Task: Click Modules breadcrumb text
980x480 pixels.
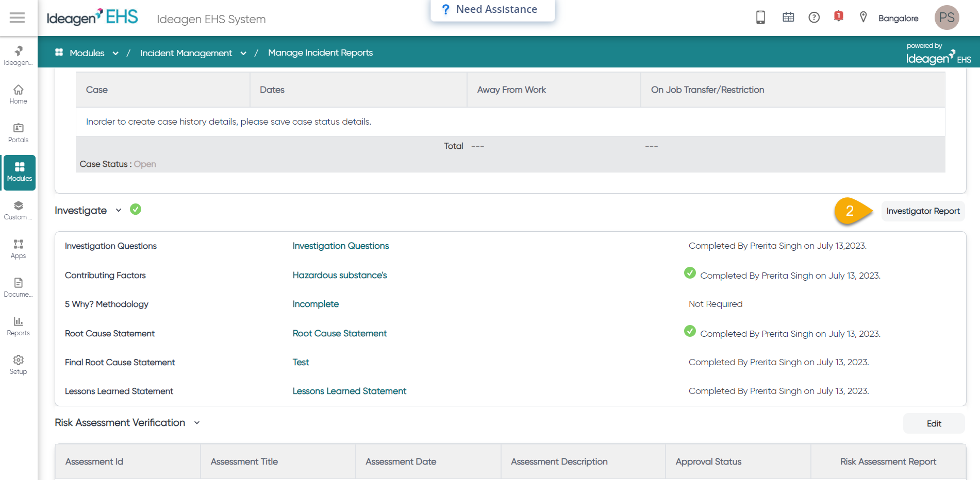Action: 87,53
